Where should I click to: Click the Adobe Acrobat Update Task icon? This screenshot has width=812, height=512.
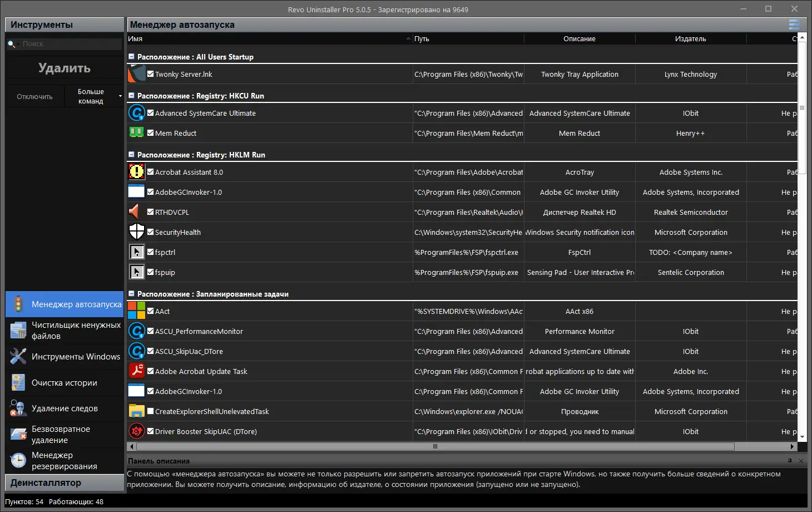point(136,371)
